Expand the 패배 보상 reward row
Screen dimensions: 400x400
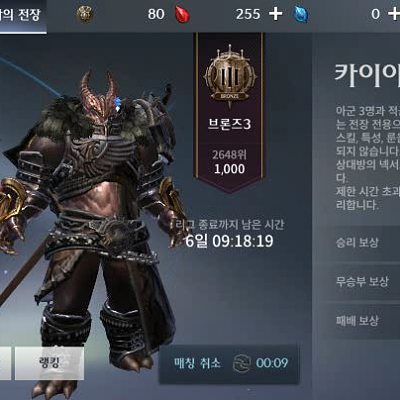360,321
